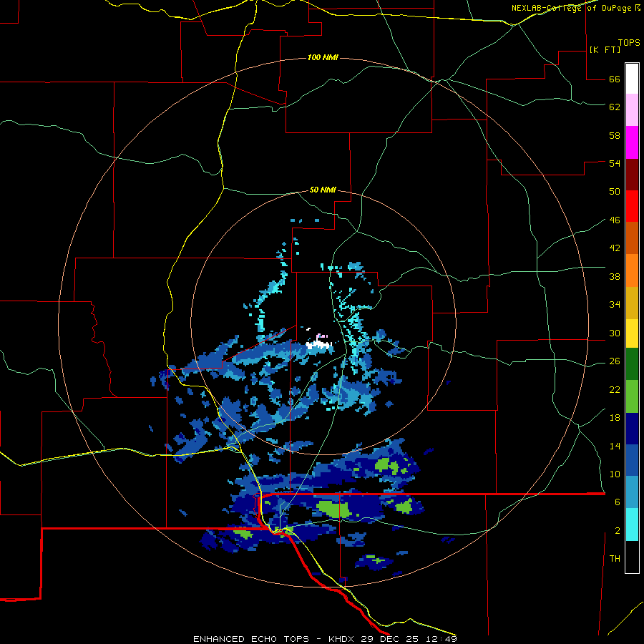Click the medium blue legend swatch
Viewport: 644px width, 644px height.
tap(632, 460)
